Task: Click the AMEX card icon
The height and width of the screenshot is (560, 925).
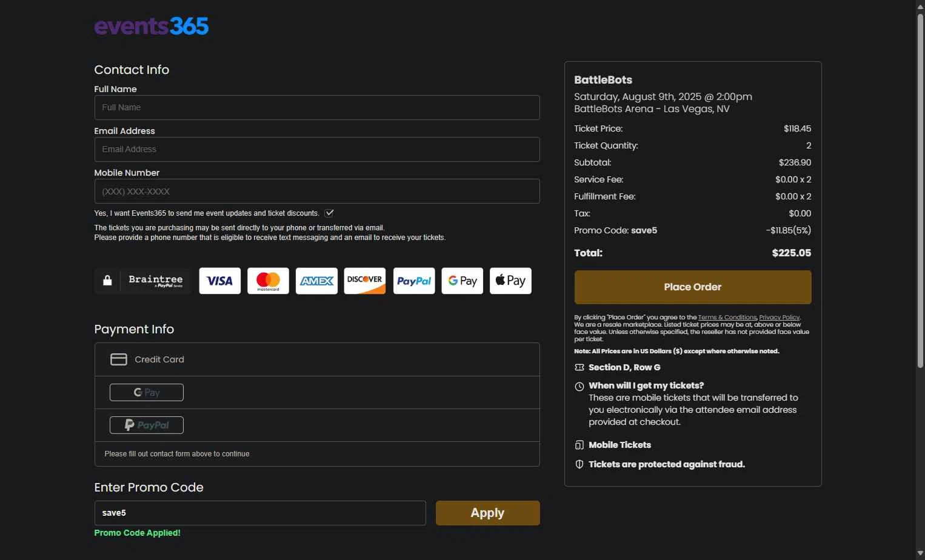Action: pyautogui.click(x=316, y=281)
